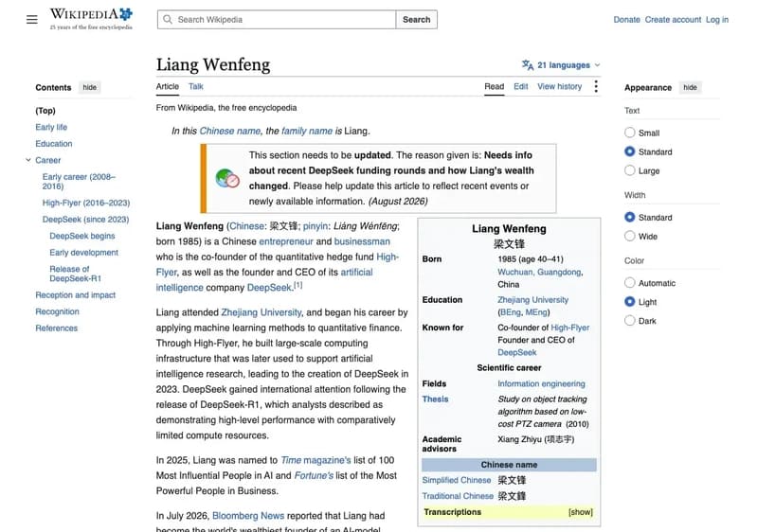The image size is (757, 532).
Task: Go to DeepSeek (since 2023) section
Action: tap(85, 219)
